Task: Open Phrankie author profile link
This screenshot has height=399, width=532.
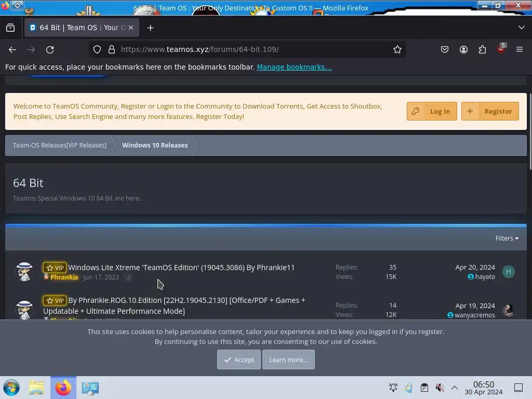Action: 64,277
